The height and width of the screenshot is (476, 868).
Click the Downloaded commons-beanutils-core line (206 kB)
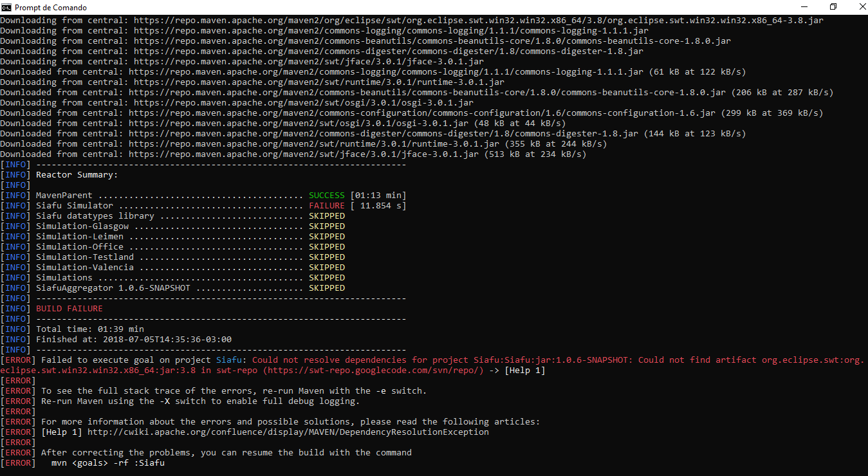(x=417, y=93)
